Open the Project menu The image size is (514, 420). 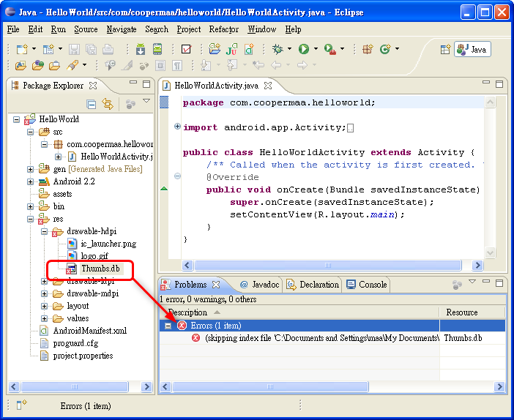point(189,29)
